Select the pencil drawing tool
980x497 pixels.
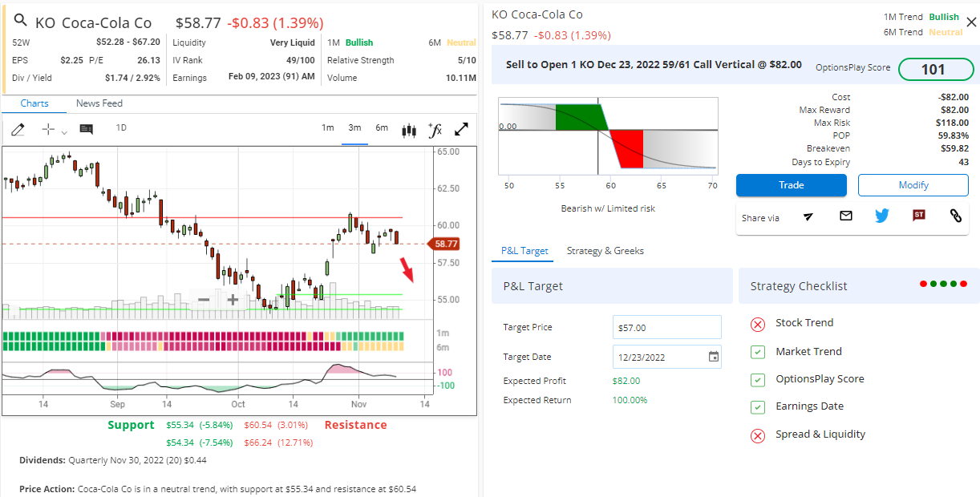pos(18,129)
